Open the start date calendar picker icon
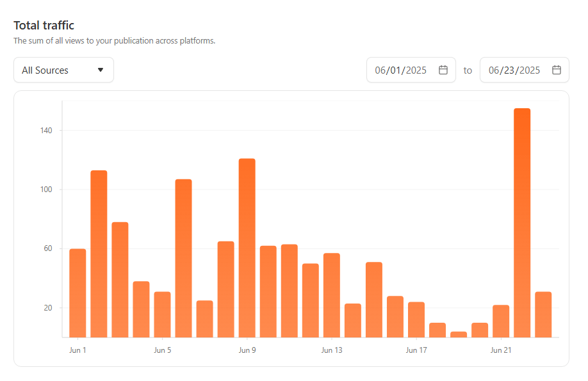588x381 pixels. point(443,70)
